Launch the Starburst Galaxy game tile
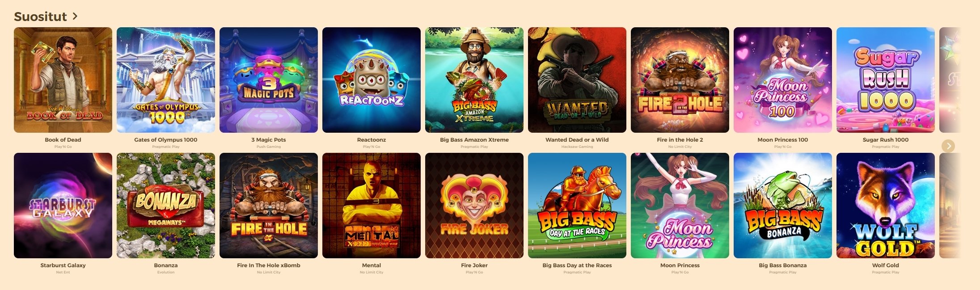Screen dimensions: 980x290 click(63, 206)
